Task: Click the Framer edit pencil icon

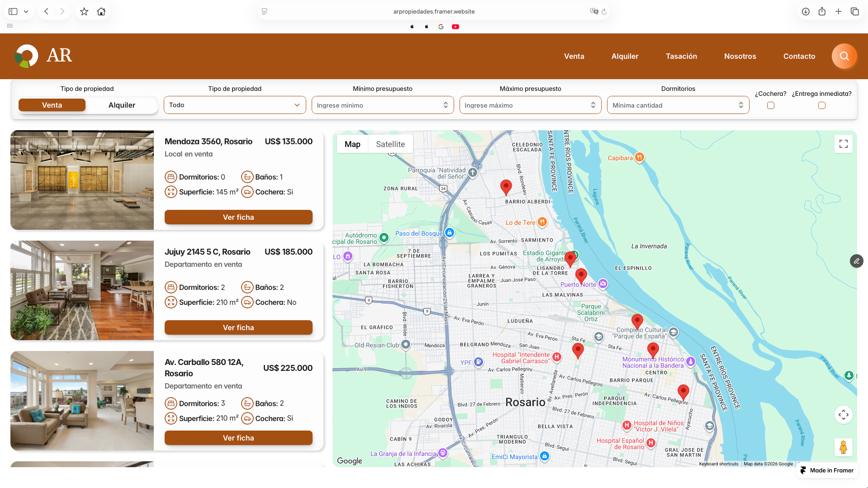Action: 856,261
